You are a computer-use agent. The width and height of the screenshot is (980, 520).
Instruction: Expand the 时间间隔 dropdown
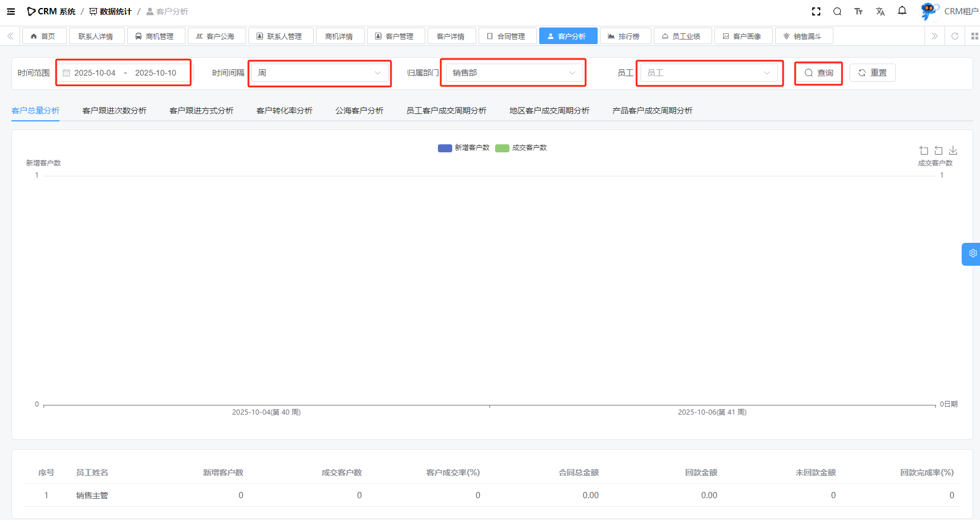319,73
